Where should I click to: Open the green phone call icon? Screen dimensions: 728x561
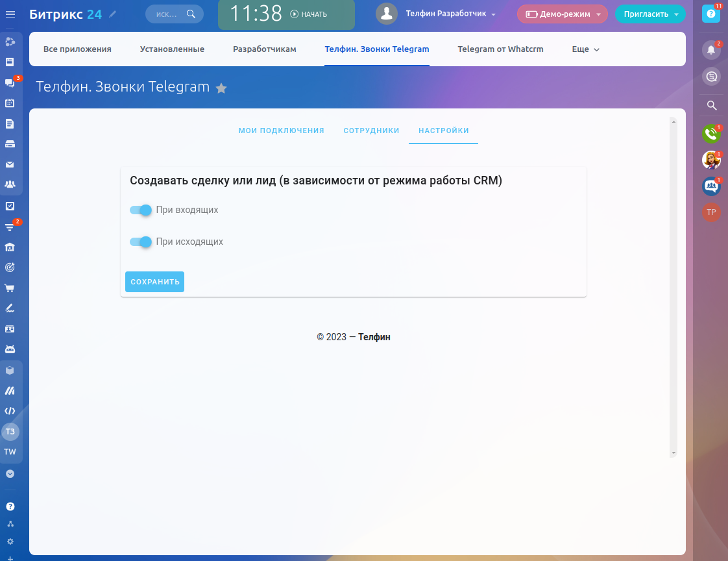pyautogui.click(x=711, y=134)
